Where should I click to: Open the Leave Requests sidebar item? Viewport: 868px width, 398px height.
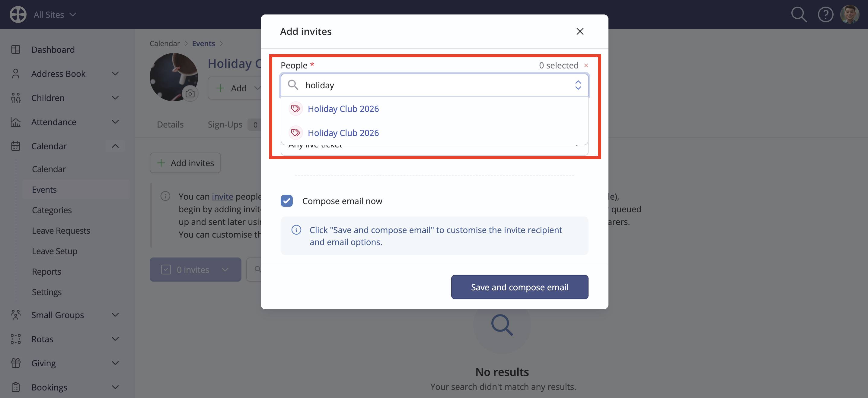coord(61,231)
